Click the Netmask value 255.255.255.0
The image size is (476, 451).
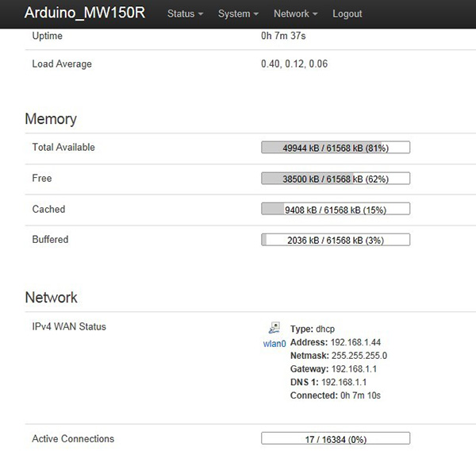[x=359, y=356]
